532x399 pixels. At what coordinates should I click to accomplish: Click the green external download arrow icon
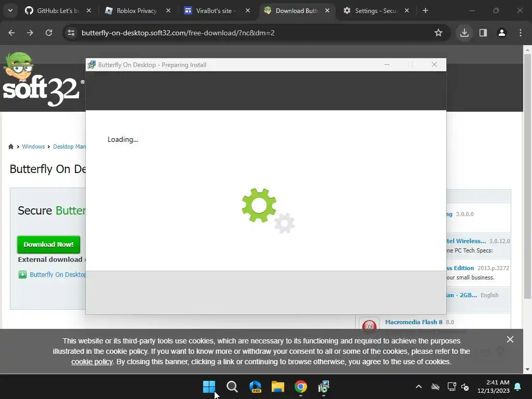pos(22,274)
